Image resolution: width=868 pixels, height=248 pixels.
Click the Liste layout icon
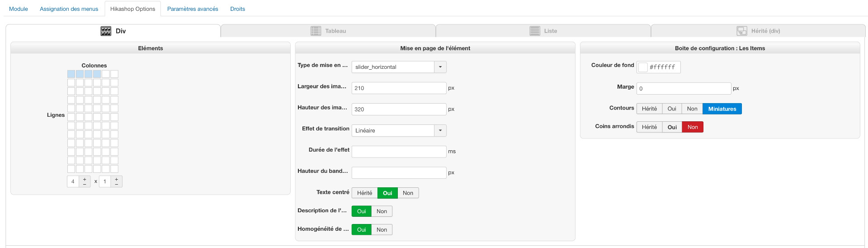535,31
